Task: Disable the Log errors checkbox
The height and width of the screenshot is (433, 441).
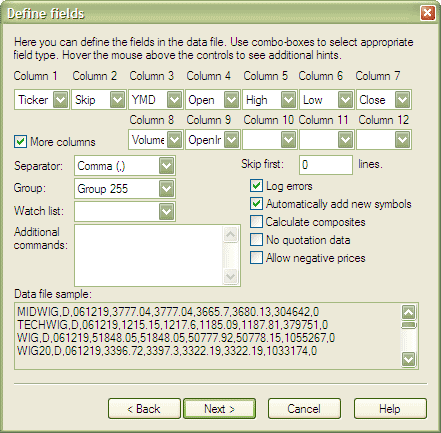Action: pos(256,186)
